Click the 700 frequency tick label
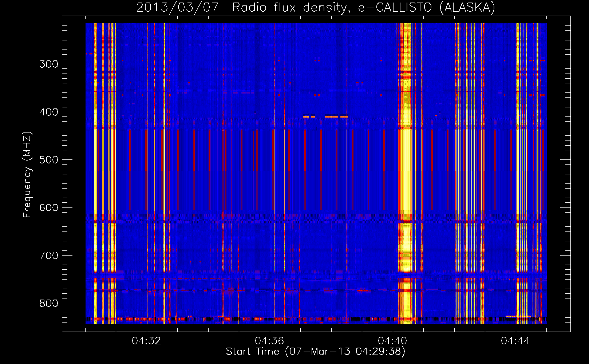 click(49, 256)
